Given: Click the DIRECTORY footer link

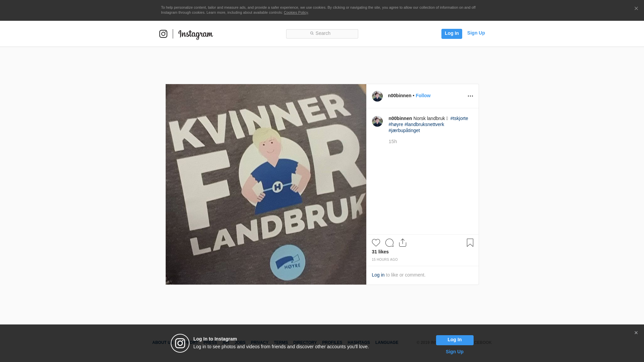Looking at the screenshot, I should (x=305, y=343).
